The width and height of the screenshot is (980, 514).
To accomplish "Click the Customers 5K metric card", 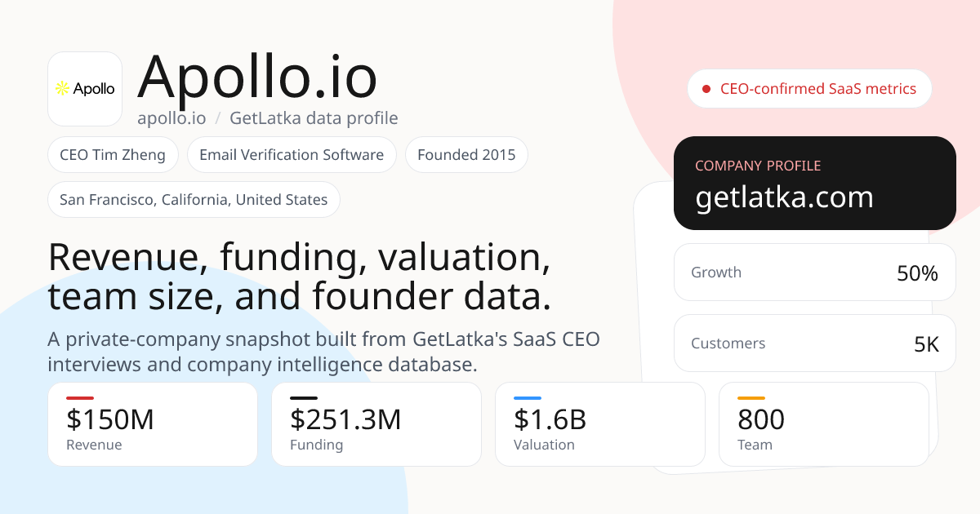I will click(815, 343).
